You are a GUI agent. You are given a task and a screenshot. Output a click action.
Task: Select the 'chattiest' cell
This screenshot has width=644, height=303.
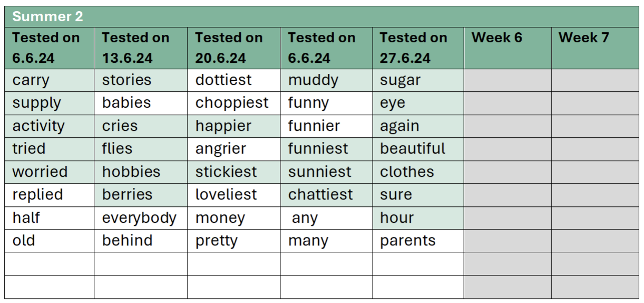326,195
